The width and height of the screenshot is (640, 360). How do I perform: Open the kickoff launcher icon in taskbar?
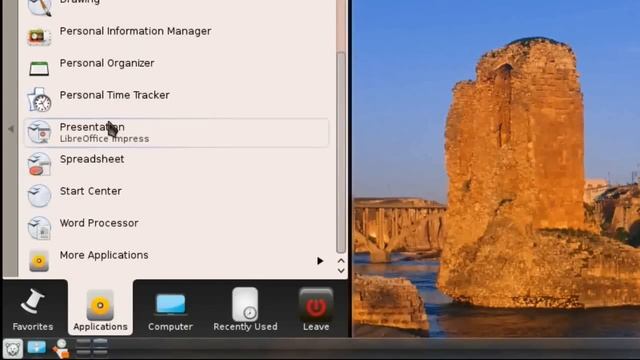click(x=13, y=349)
